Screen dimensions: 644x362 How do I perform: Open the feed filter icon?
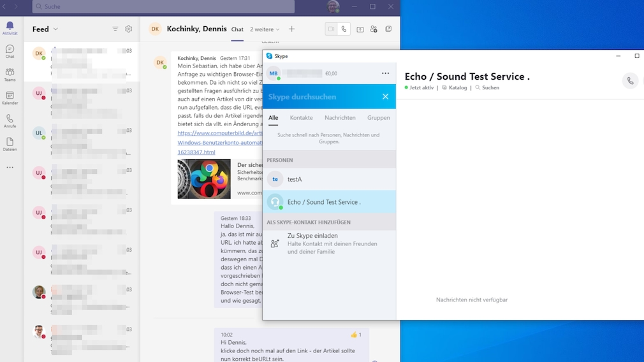click(115, 29)
